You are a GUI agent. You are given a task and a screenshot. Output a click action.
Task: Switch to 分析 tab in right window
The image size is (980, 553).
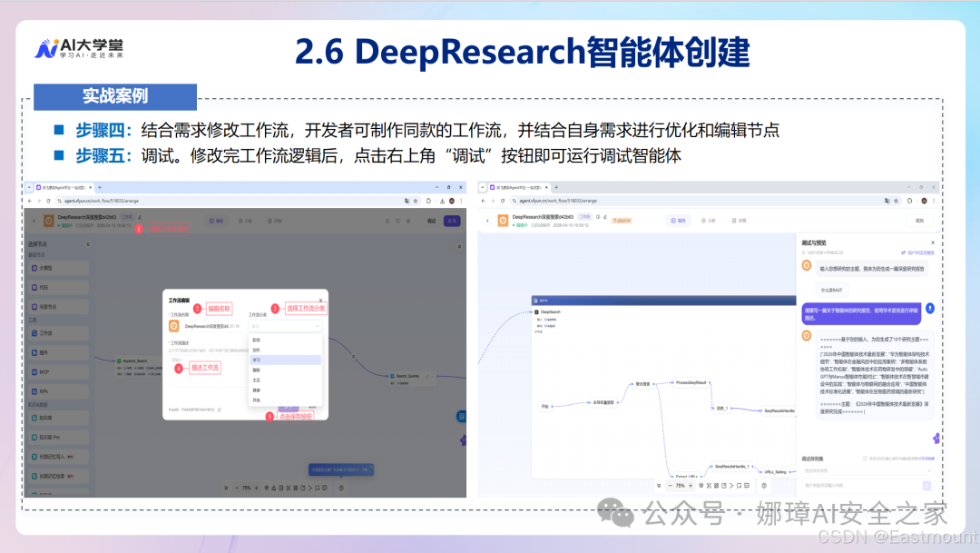[x=708, y=221]
